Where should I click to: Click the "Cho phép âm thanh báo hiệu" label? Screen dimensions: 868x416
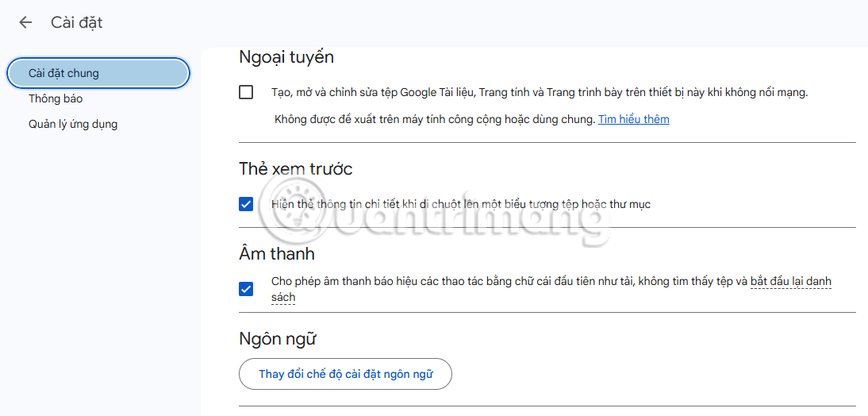[x=508, y=281]
